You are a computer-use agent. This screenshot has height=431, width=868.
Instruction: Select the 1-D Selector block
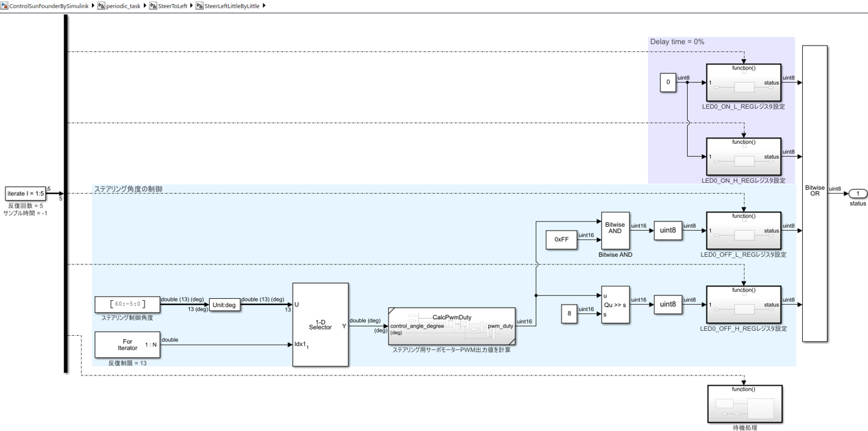coord(320,325)
